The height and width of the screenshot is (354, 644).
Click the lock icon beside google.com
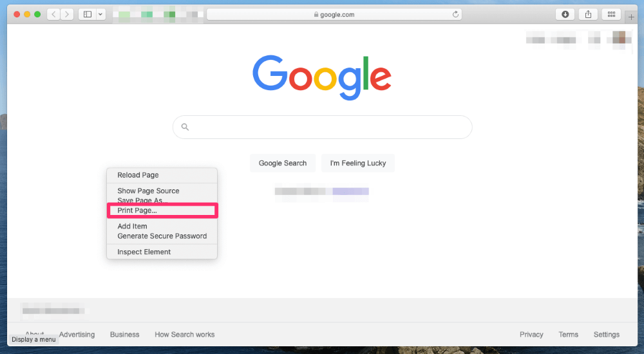(316, 14)
